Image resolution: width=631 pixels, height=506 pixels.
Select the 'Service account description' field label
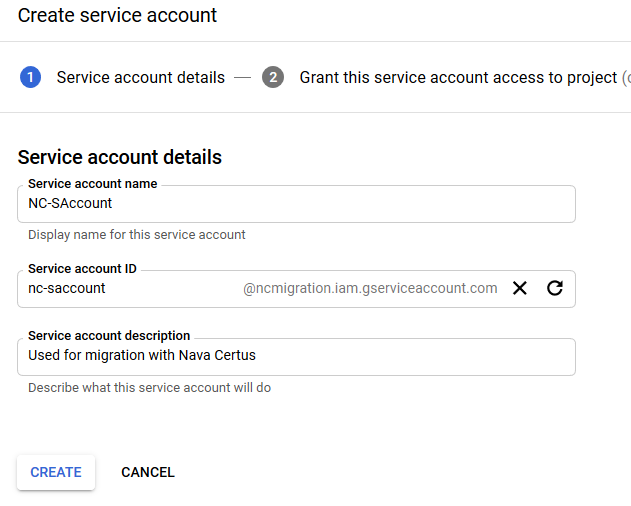pos(109,336)
